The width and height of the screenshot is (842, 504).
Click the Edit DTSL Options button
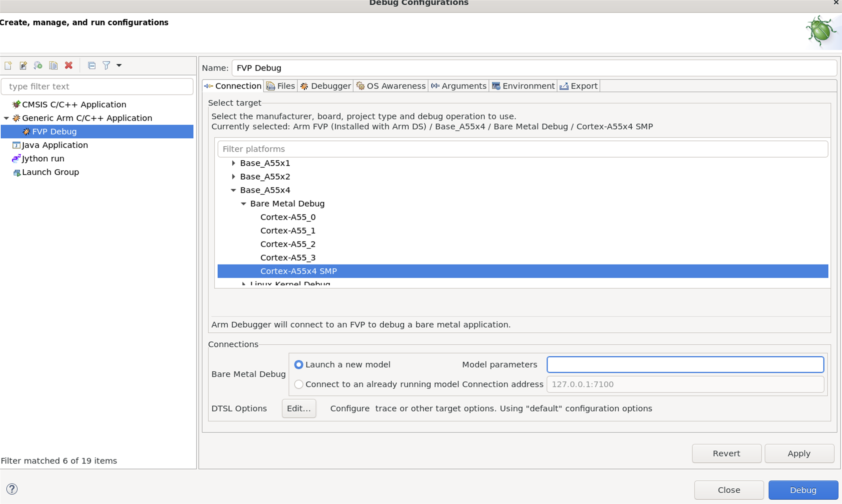[x=298, y=408]
